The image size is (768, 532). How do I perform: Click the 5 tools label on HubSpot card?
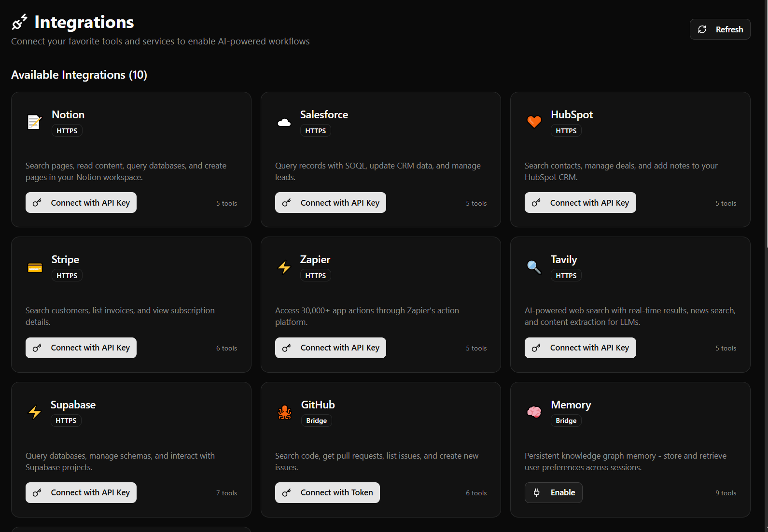[x=726, y=203]
